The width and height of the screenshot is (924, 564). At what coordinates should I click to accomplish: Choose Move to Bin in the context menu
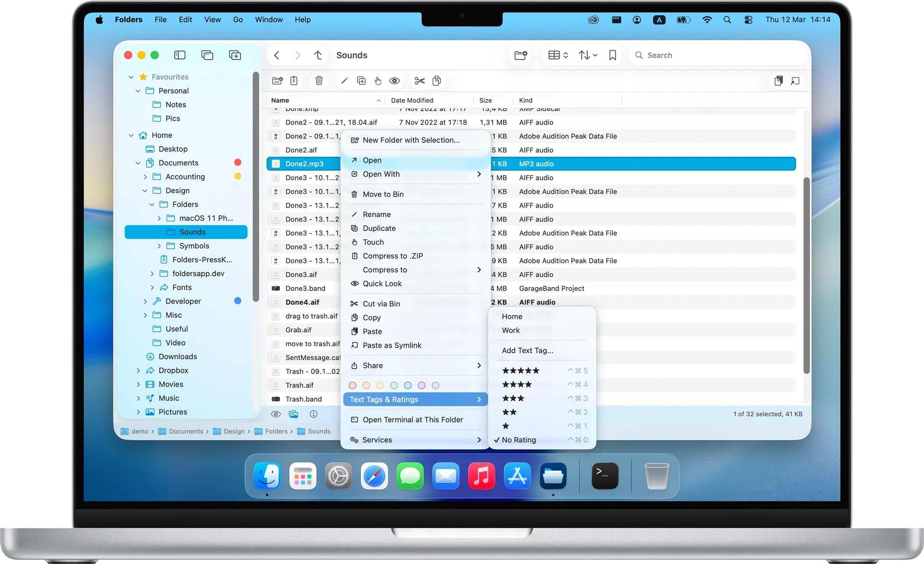point(415,194)
